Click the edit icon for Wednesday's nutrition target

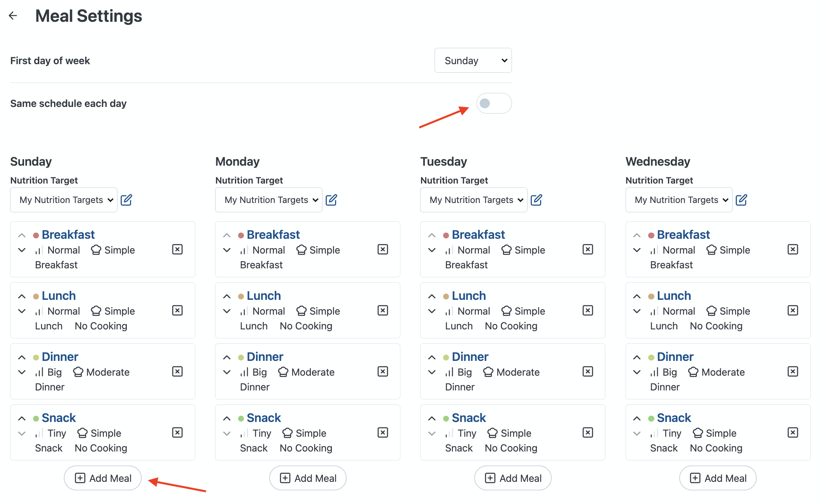[742, 200]
